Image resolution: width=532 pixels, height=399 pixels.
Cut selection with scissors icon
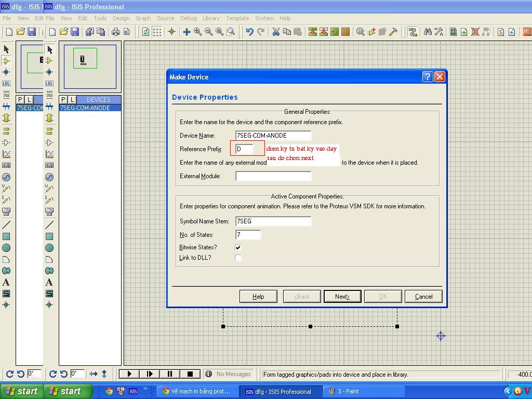(276, 32)
